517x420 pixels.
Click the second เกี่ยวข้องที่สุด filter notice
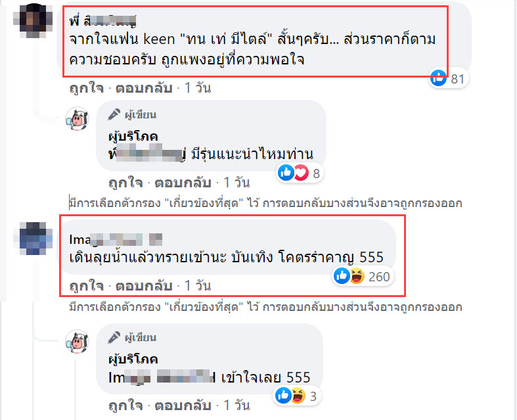point(265,307)
